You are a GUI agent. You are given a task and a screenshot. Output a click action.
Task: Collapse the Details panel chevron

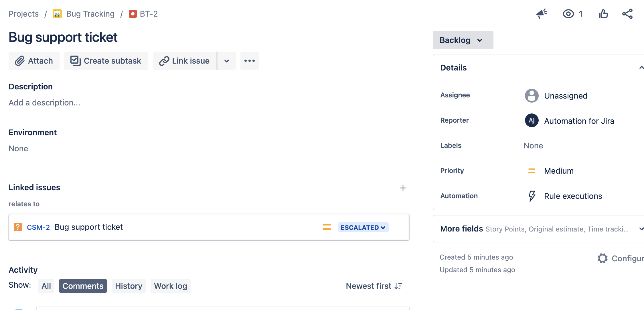[x=641, y=68]
